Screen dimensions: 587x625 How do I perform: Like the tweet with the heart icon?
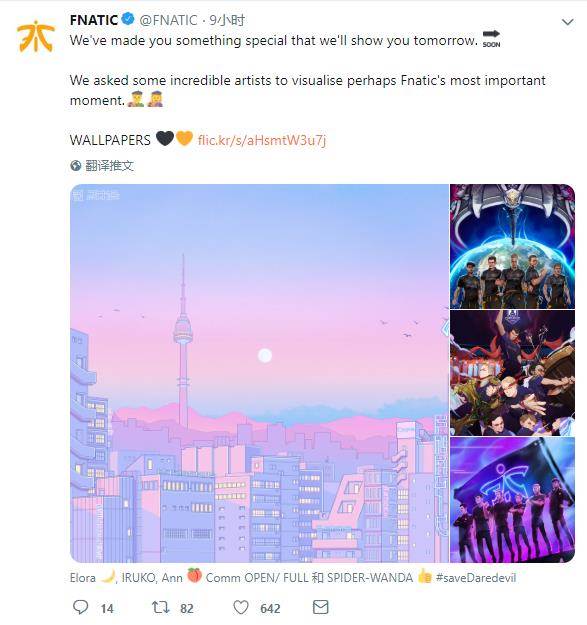coord(241,607)
